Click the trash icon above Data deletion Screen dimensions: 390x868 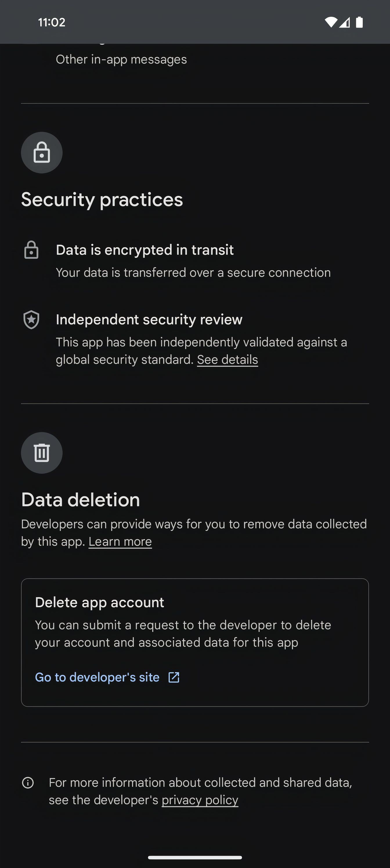[41, 453]
